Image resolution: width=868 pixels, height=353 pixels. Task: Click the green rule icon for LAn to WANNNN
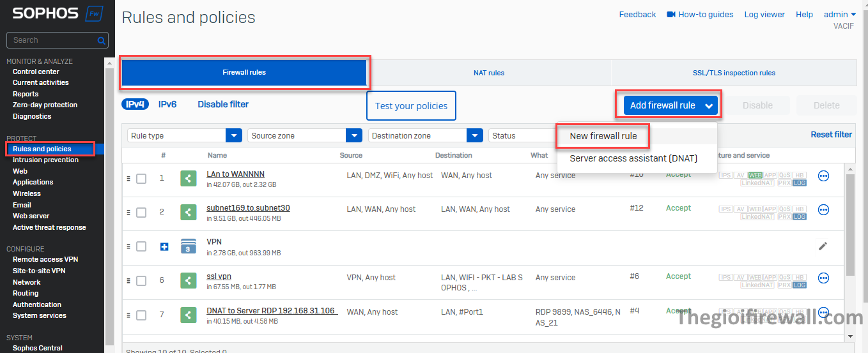click(x=188, y=178)
